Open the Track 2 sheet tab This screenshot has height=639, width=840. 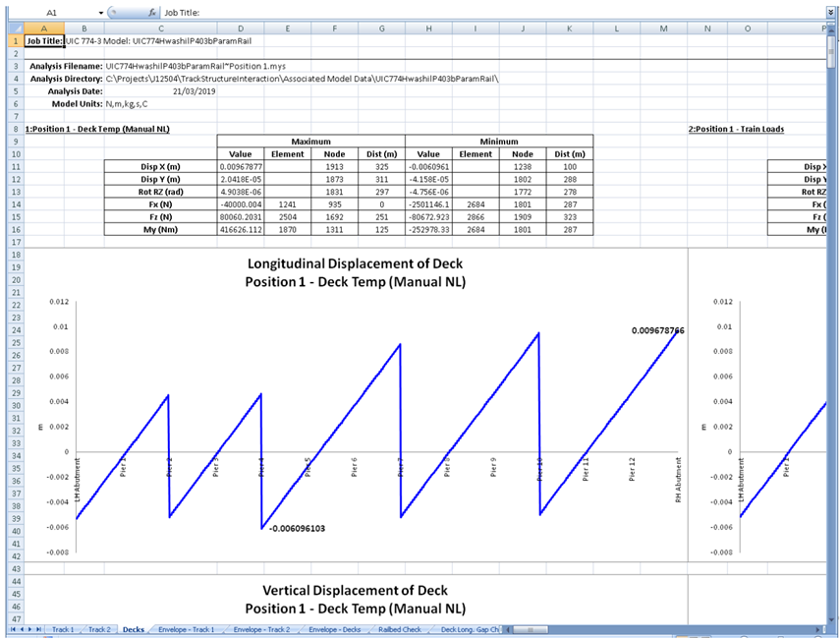[x=99, y=628]
